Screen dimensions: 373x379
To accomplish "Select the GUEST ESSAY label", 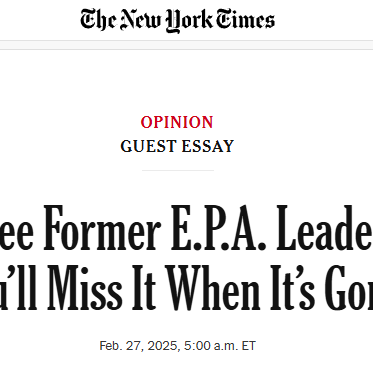I will pyautogui.click(x=177, y=146).
